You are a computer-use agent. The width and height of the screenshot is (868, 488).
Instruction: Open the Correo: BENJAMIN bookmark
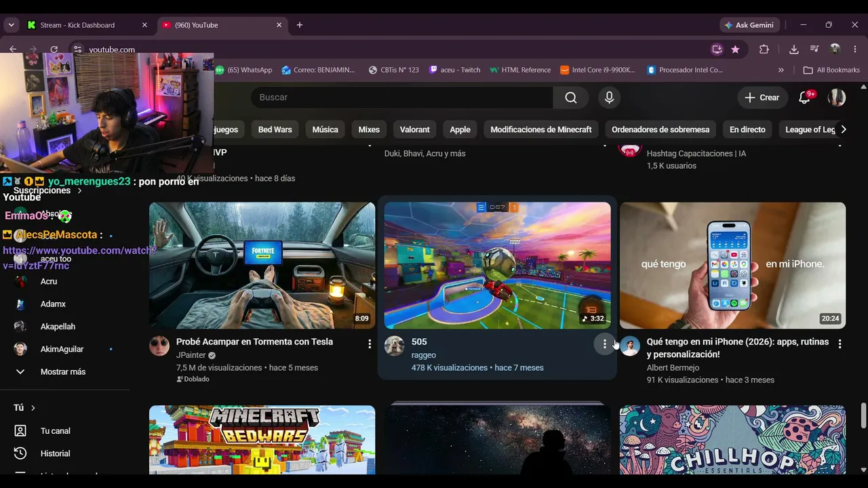(x=319, y=70)
